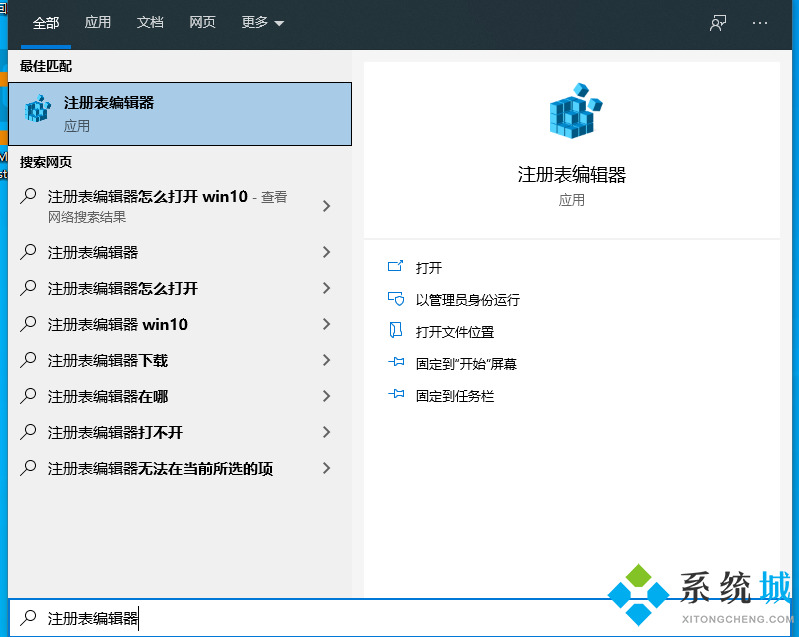This screenshot has width=799, height=637.
Task: Click the pin icon for 固定到"开始"屏幕
Action: tap(396, 364)
